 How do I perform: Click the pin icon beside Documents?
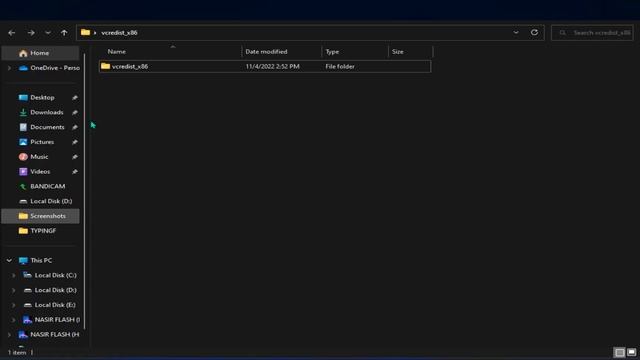[x=75, y=127]
